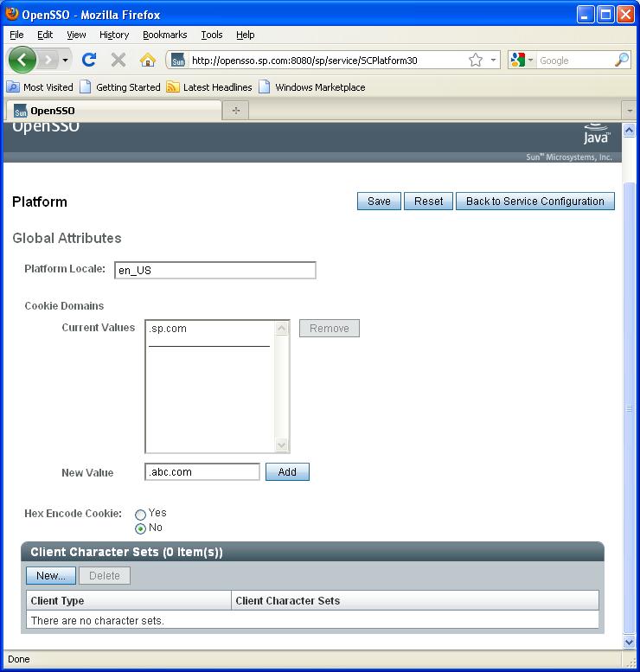Click the search magnifier icon
The image size is (640, 672).
click(x=622, y=60)
